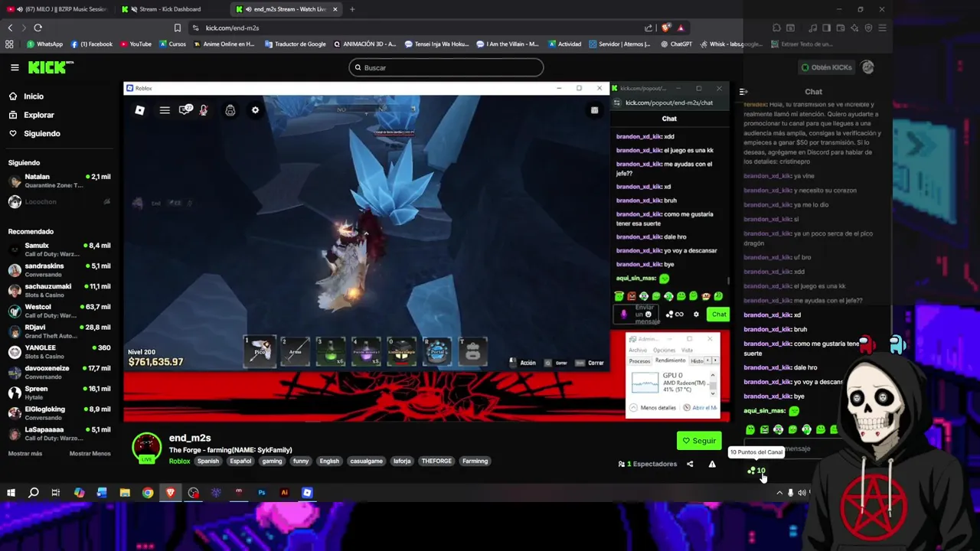The image size is (980, 551).
Task: Open the Windows Start menu
Action: pyautogui.click(x=11, y=493)
